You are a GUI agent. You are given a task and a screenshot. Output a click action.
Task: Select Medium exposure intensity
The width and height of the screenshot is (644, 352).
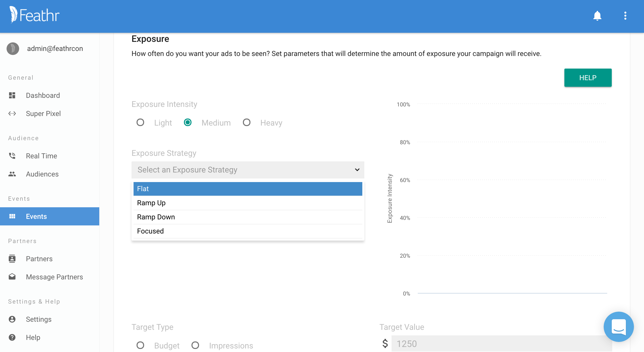188,123
